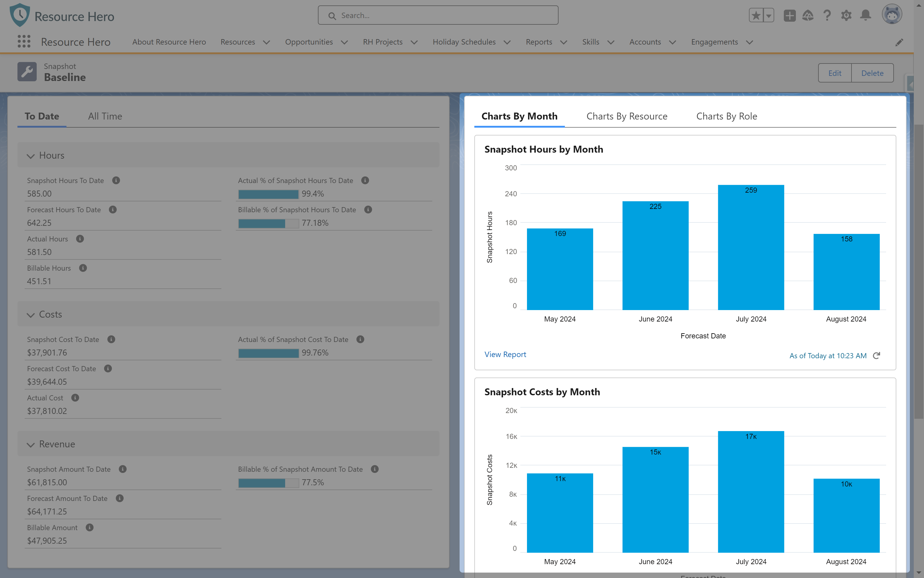
Task: Open the Reports navigation item
Action: click(539, 42)
